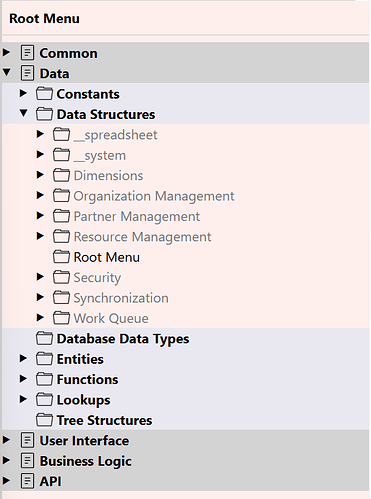The image size is (371, 499).
Task: Collapse the Data Structures folder arrow
Action: [23, 113]
